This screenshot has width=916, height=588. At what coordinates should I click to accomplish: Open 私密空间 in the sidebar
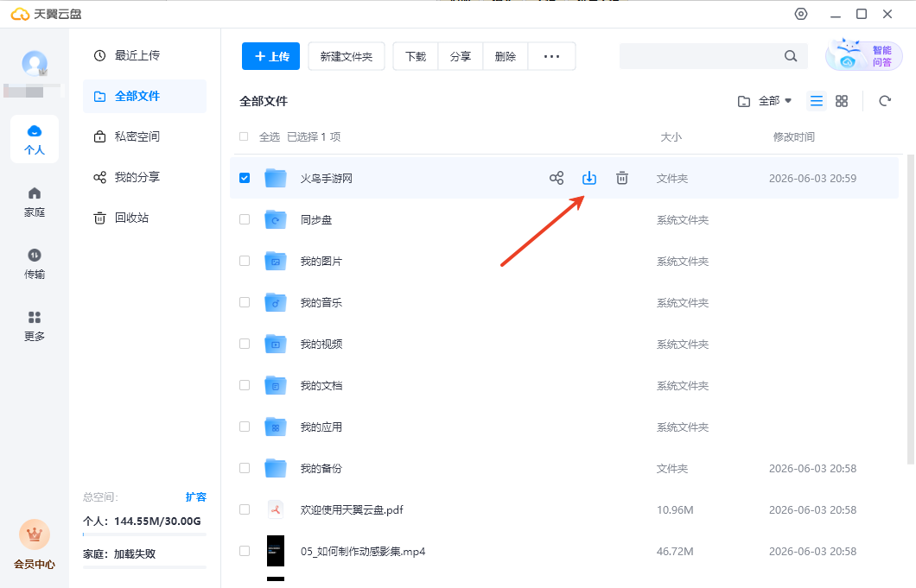point(145,136)
